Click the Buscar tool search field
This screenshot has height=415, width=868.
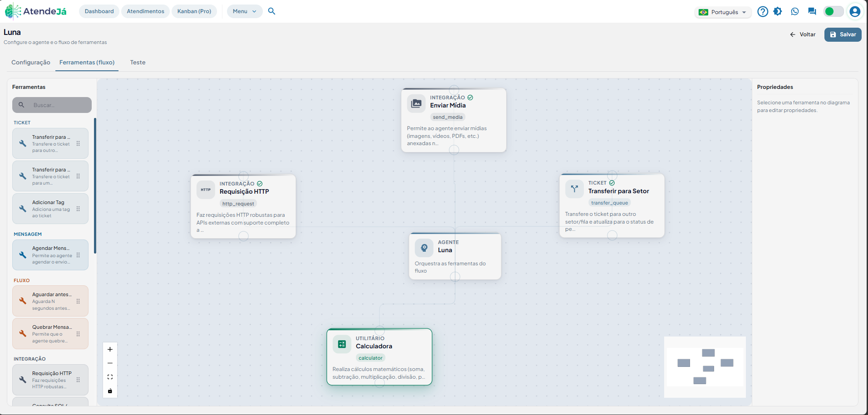coord(52,105)
